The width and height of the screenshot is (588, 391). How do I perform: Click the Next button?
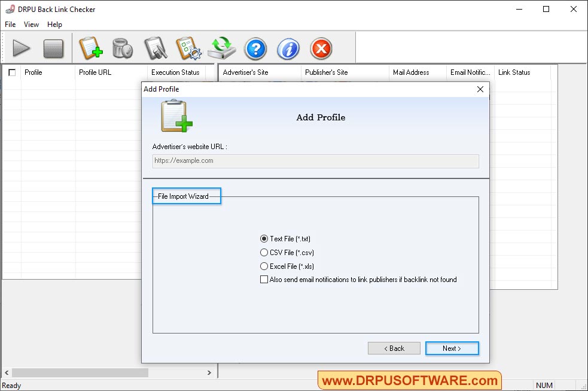452,348
